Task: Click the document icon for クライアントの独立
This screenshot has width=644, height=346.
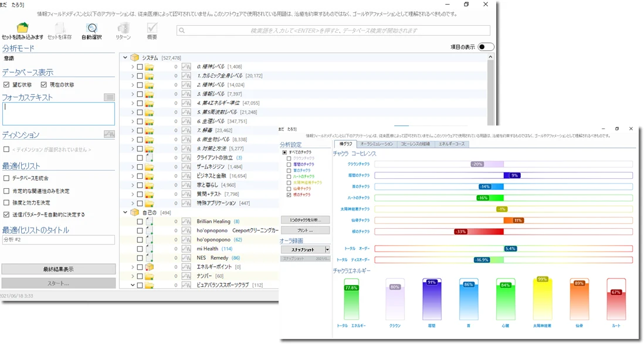Action: [149, 158]
